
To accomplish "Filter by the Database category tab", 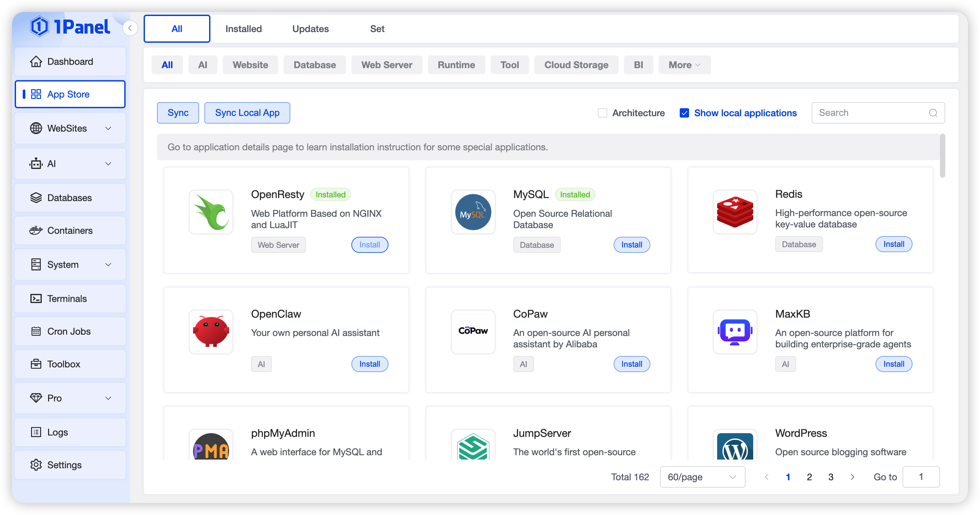I will click(x=314, y=65).
